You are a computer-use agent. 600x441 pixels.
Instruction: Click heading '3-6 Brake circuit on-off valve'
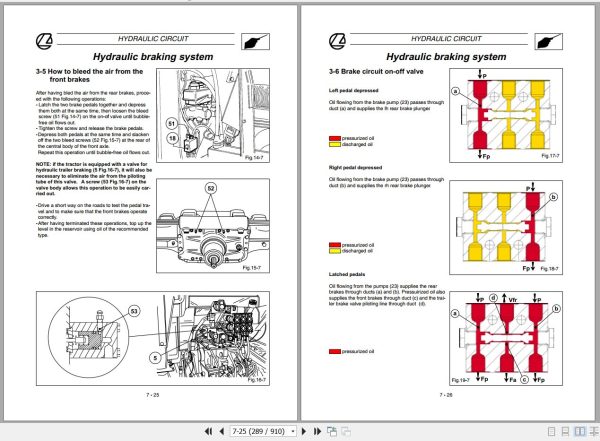376,72
